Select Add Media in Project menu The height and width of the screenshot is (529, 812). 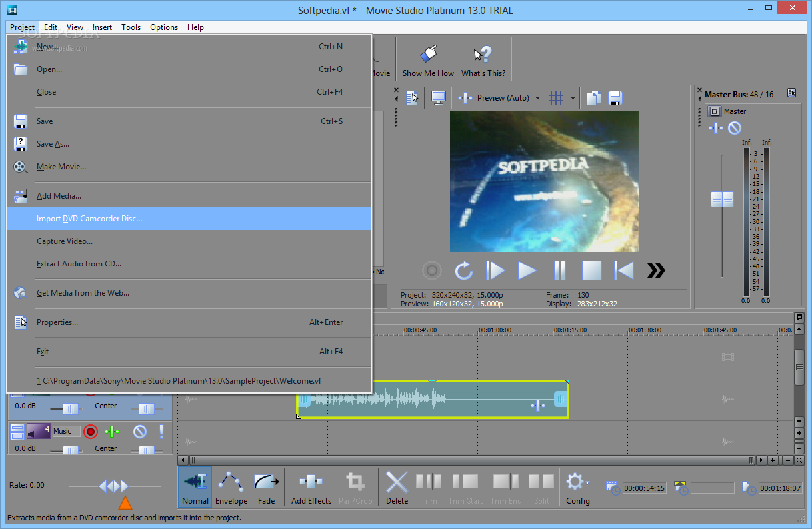pos(189,196)
